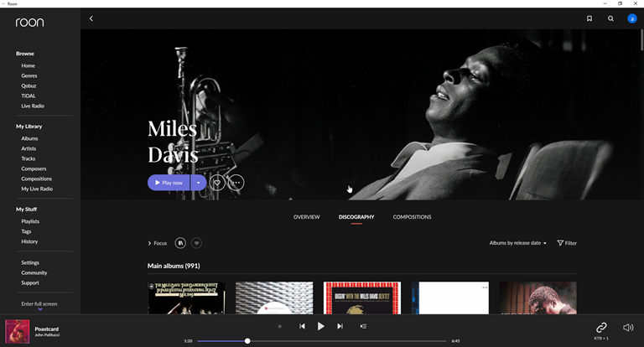Open Albums in My Library
This screenshot has height=347, width=644.
[29, 138]
